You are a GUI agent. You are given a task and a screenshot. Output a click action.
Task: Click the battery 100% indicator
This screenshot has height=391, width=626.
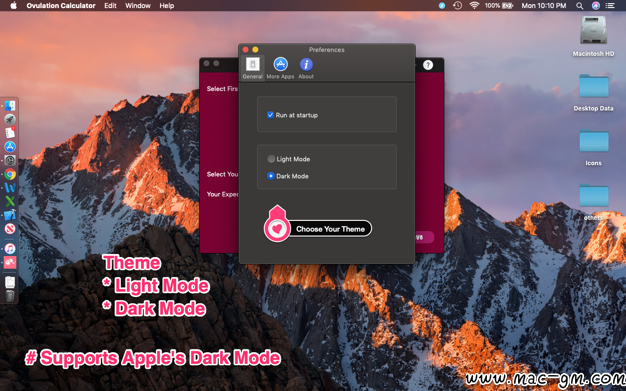point(499,6)
